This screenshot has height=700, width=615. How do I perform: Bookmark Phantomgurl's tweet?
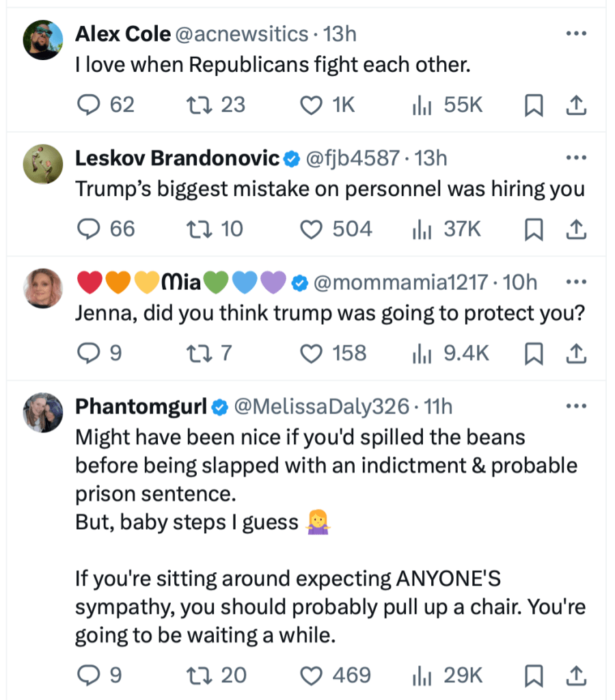(x=533, y=675)
